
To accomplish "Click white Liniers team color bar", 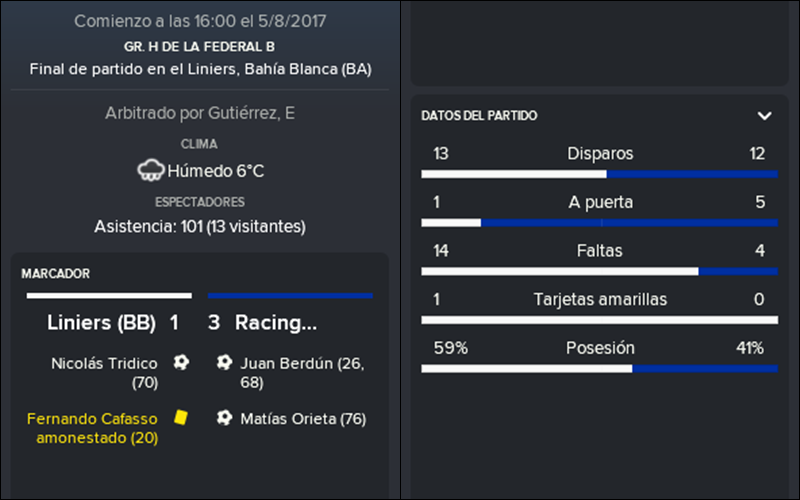I will pos(109,295).
